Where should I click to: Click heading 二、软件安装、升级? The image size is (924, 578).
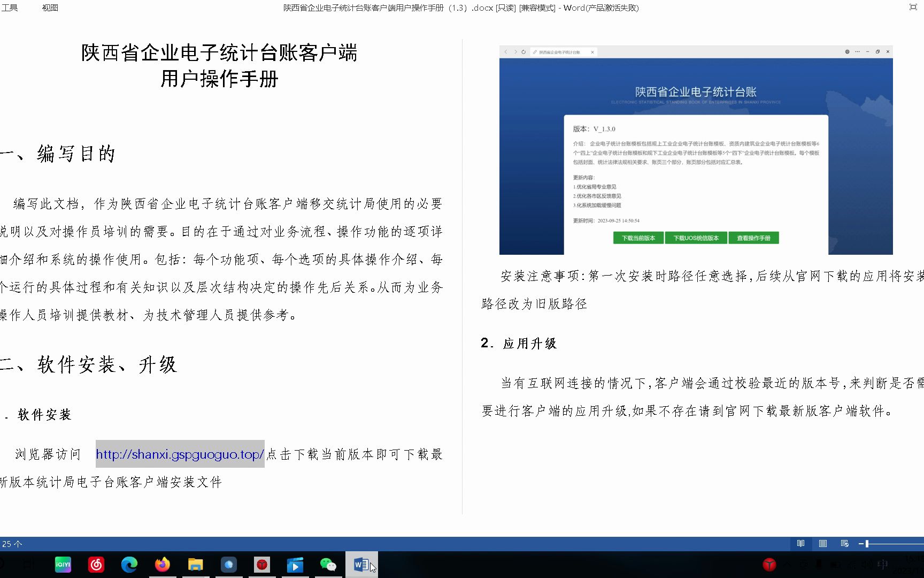pos(88,364)
